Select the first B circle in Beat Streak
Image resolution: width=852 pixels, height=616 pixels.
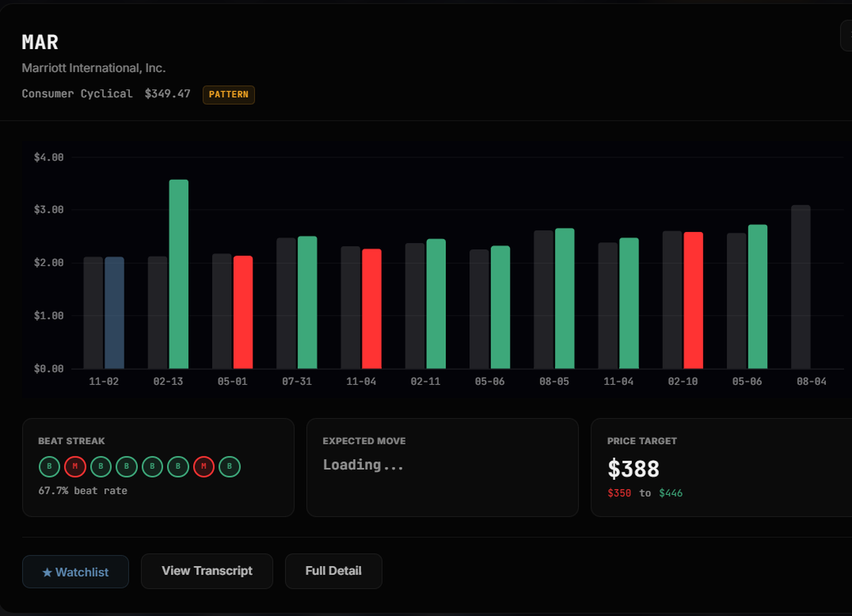(x=49, y=467)
